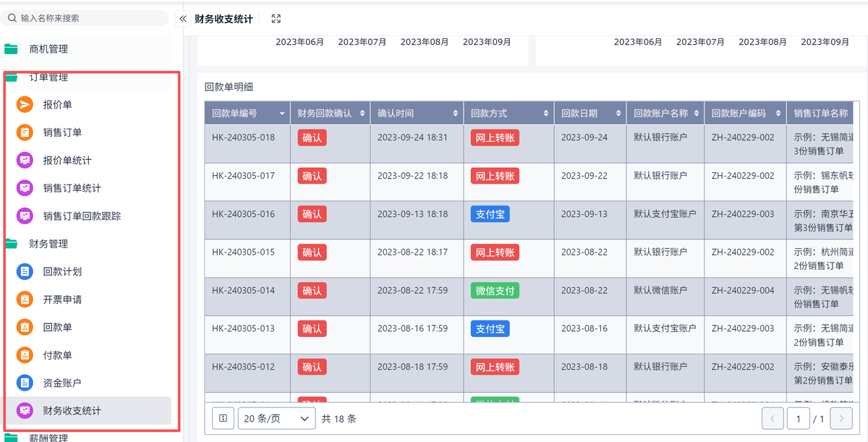Open the 20 条/页 page size dropdown

277,418
